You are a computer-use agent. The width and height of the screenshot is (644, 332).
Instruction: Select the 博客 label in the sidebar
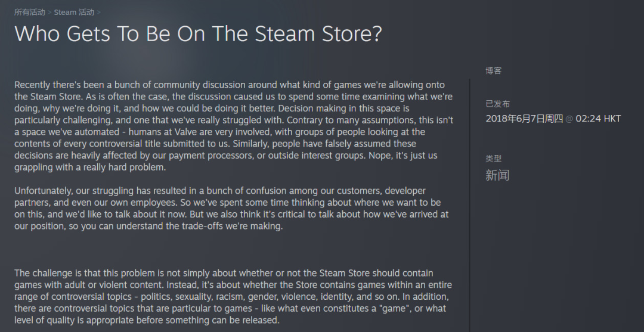point(493,70)
